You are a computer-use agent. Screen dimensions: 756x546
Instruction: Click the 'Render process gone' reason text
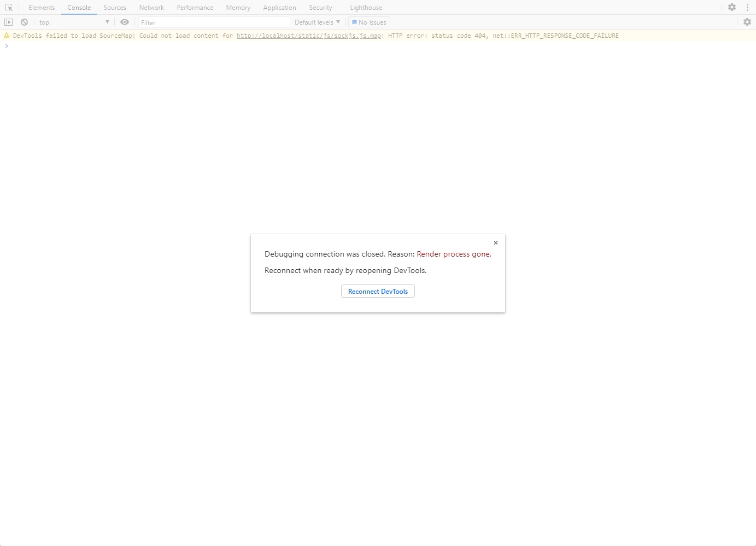click(x=453, y=254)
